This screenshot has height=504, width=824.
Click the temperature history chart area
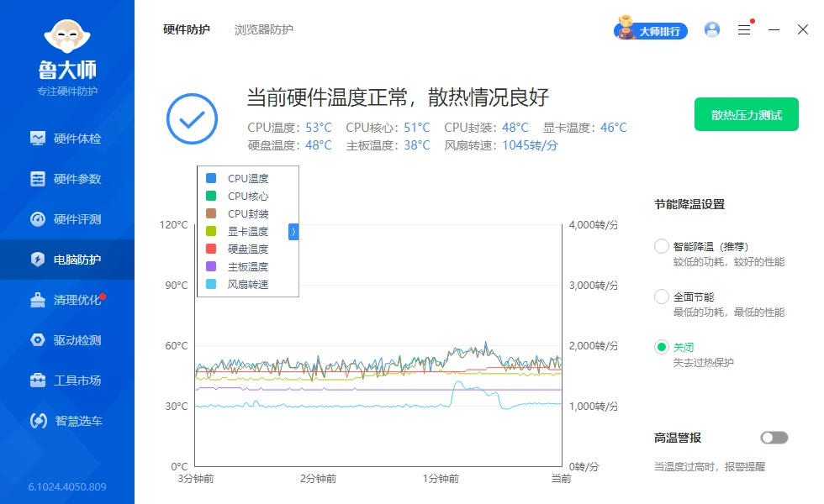[x=378, y=345]
